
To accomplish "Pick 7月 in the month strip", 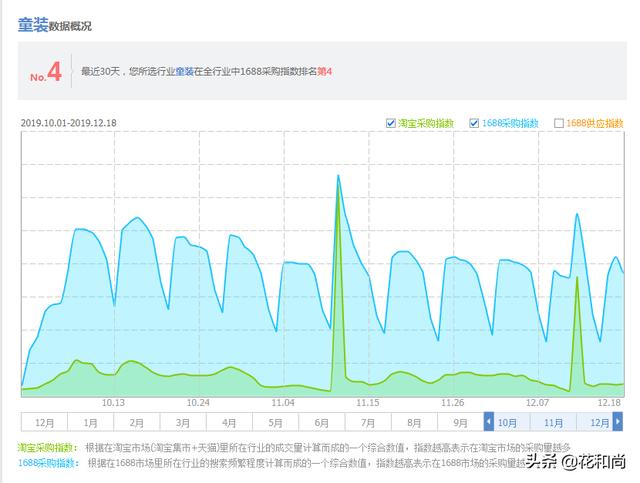I will (x=368, y=422).
